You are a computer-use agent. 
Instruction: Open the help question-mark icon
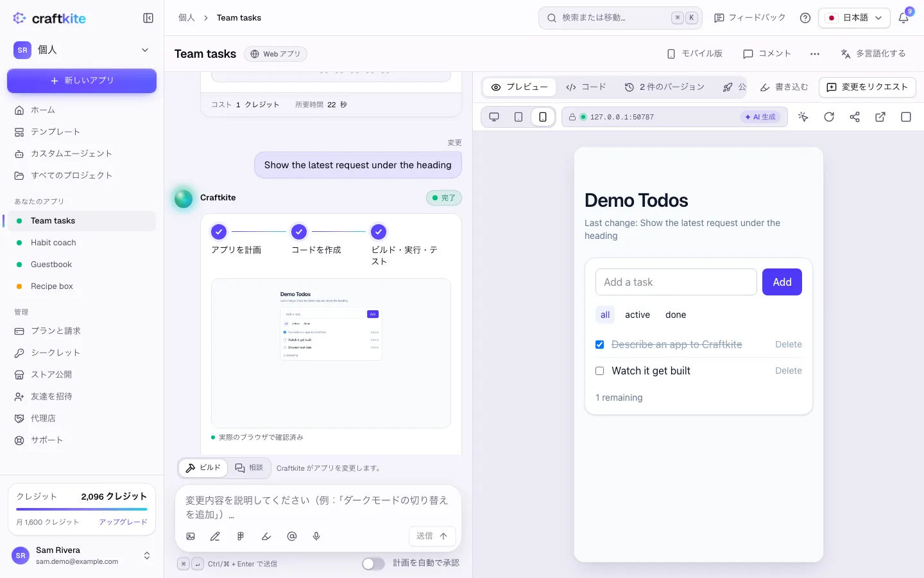tap(805, 18)
